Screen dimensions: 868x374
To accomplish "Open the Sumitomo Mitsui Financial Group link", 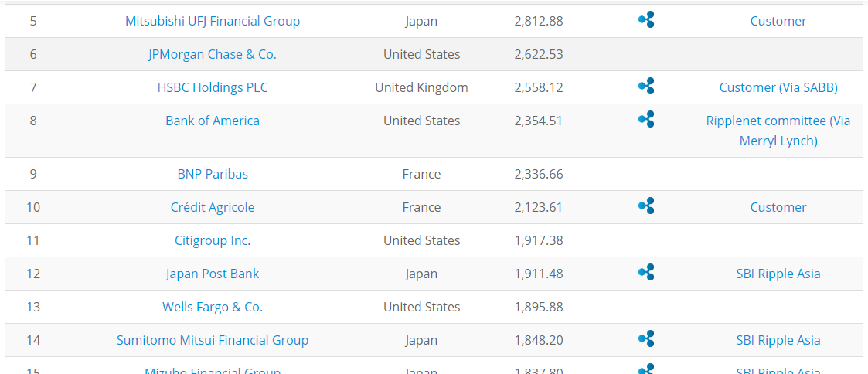I will 213,340.
